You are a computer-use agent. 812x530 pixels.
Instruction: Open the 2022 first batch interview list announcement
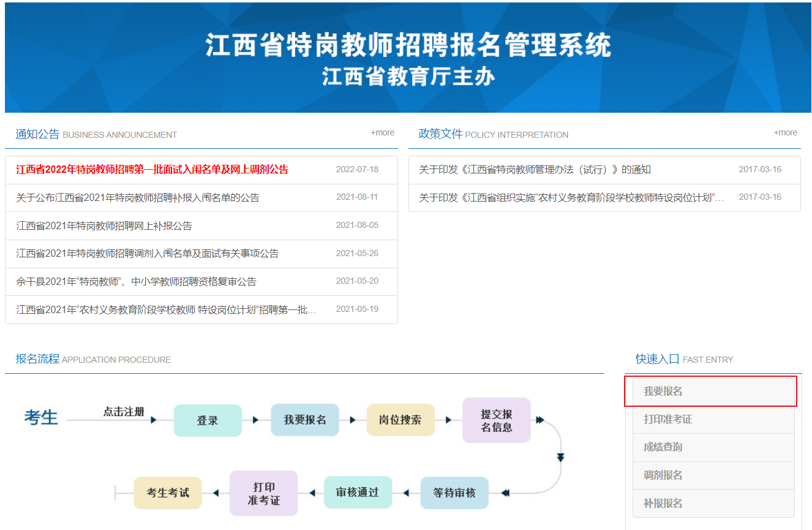tap(152, 170)
